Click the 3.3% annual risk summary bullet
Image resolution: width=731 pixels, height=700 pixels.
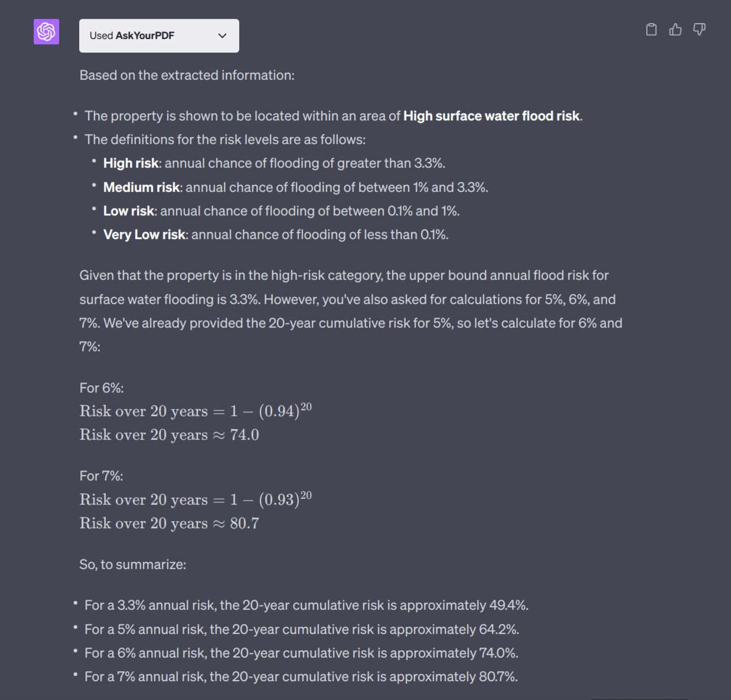306,606
